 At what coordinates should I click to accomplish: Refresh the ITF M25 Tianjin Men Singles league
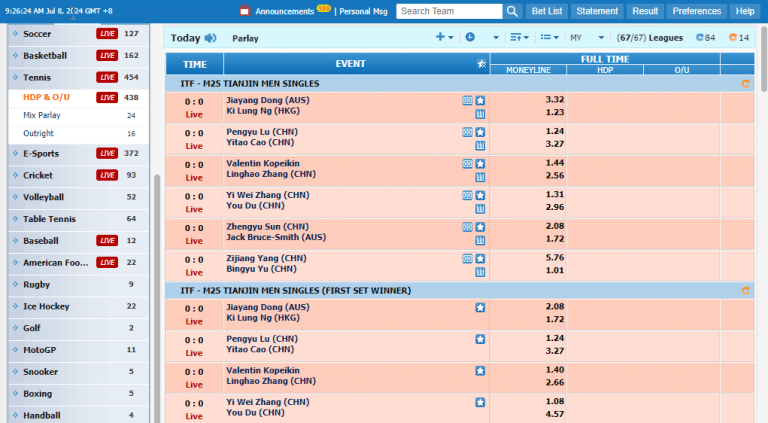[x=745, y=84]
